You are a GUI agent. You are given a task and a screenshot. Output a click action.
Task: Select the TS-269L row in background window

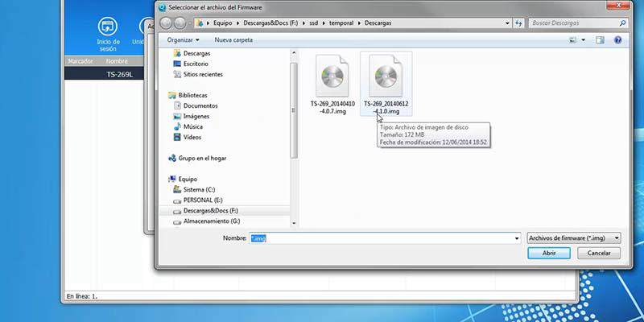point(105,74)
